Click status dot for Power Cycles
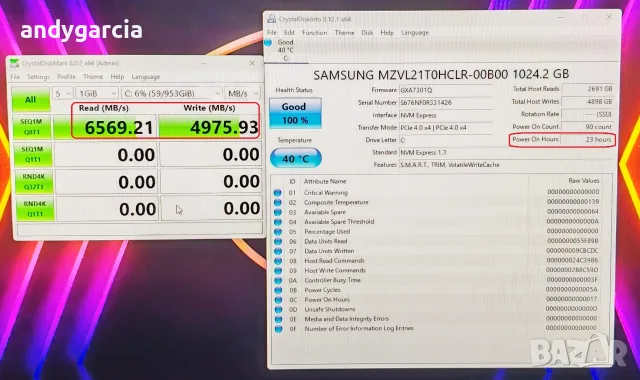Screen dimensions: 640x380 click(x=278, y=290)
